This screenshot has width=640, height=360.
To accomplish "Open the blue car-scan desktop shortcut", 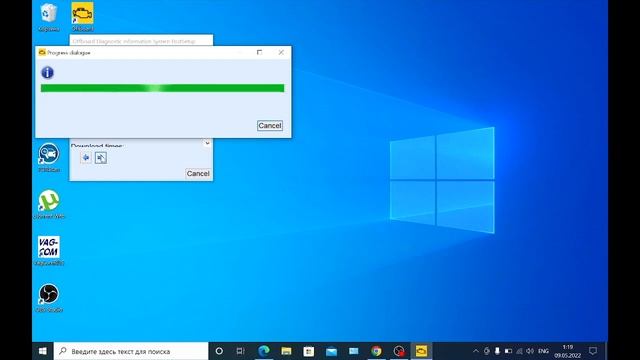I will click(x=49, y=158).
